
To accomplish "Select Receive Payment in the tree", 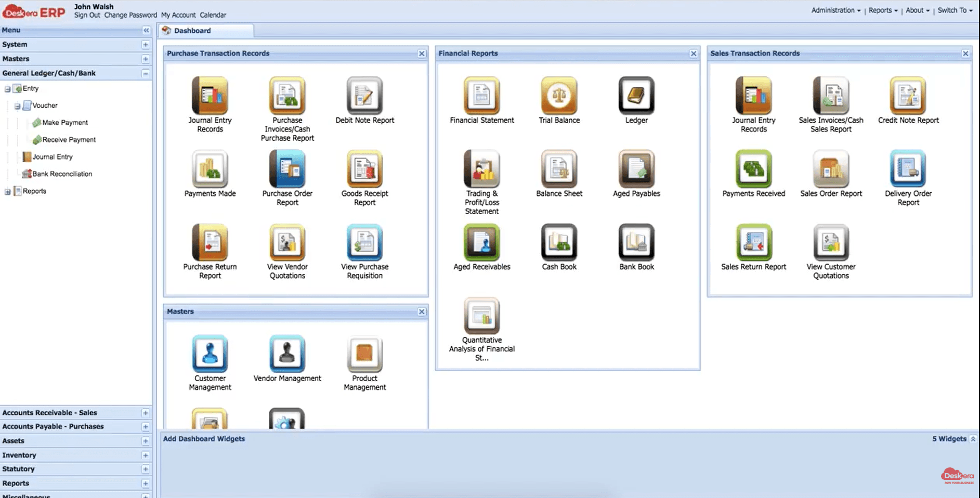I will pos(69,140).
